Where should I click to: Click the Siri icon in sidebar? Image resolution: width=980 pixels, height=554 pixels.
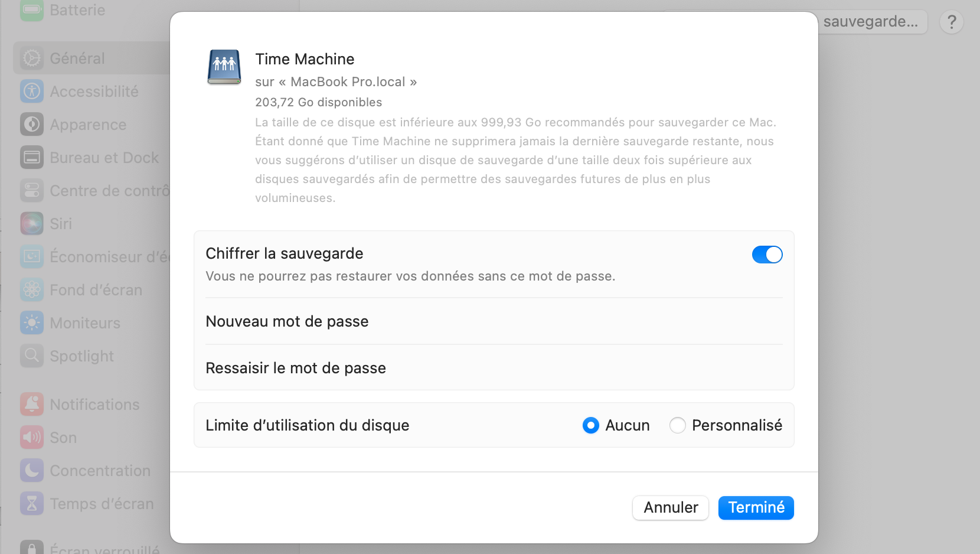pyautogui.click(x=32, y=224)
